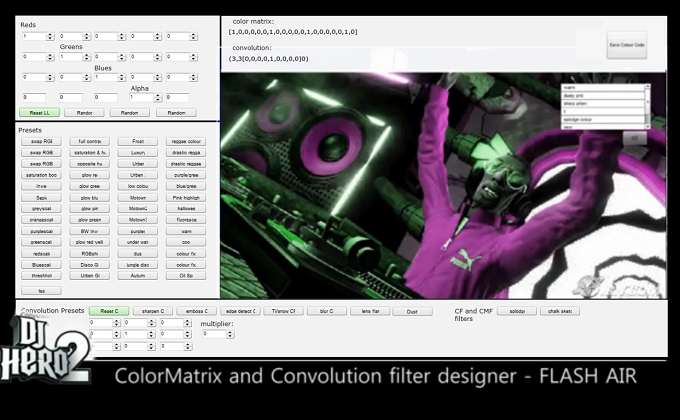Screen dimensions: 680x420
Task: Apply the greyscale preset
Action: (41, 209)
